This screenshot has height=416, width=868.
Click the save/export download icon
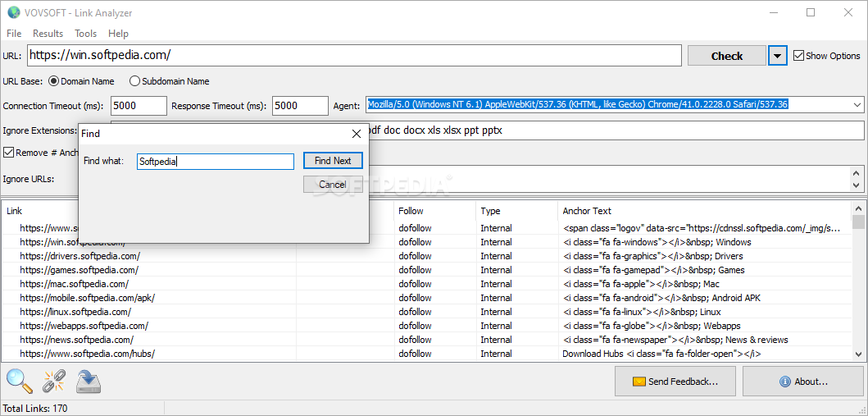point(88,381)
